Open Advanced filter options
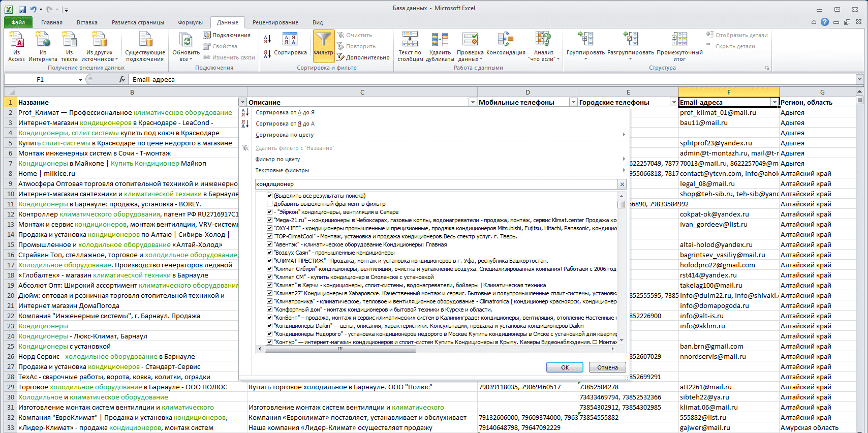The width and height of the screenshot is (868, 433). click(363, 57)
